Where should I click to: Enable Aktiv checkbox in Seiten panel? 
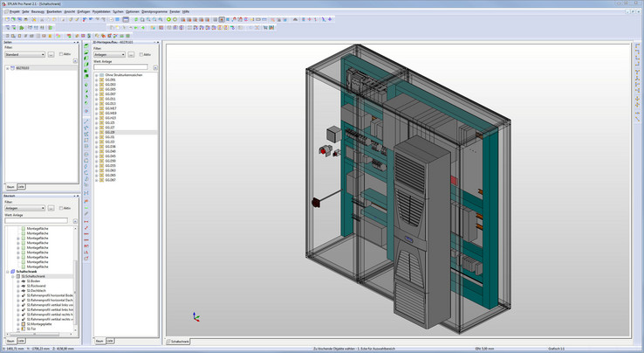[62, 54]
